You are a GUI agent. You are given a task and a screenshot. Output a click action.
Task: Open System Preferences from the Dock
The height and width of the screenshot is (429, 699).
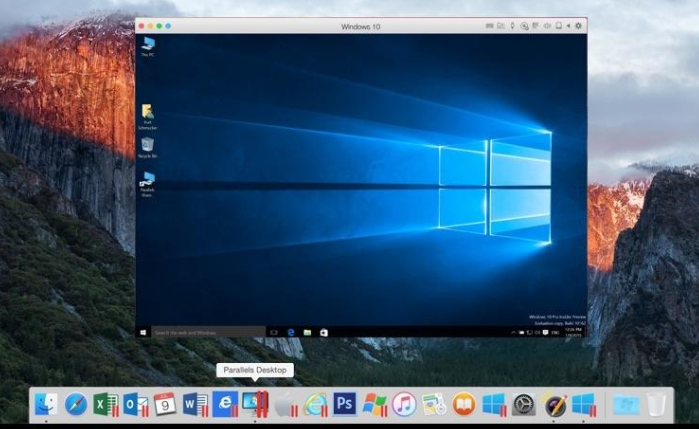point(523,404)
